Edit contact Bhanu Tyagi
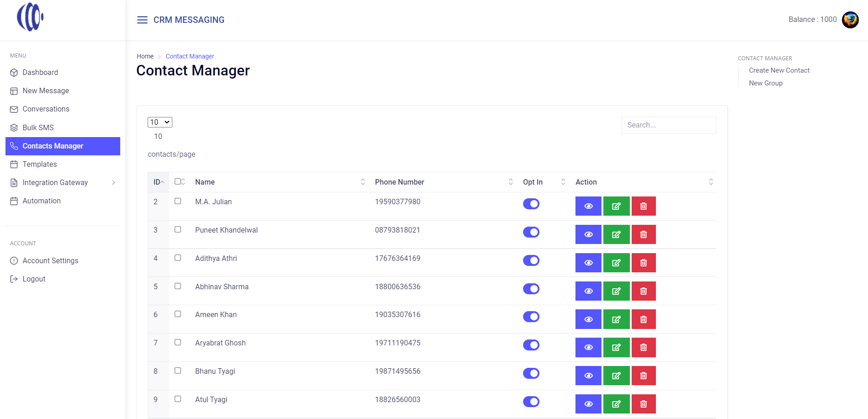 [x=616, y=376]
